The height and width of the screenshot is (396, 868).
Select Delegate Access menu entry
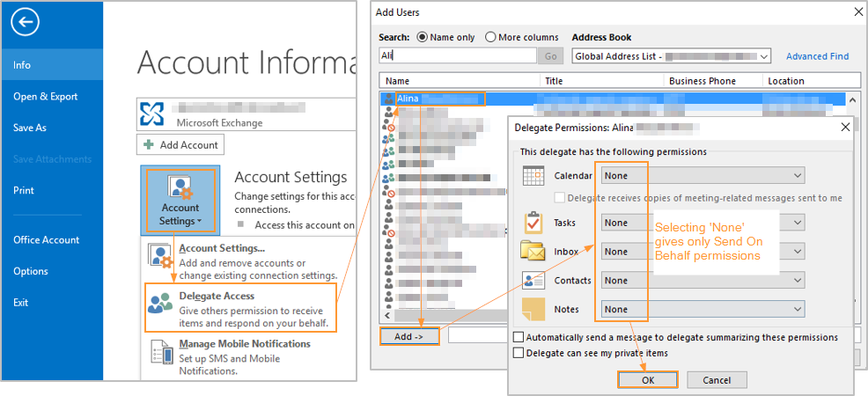click(x=241, y=307)
